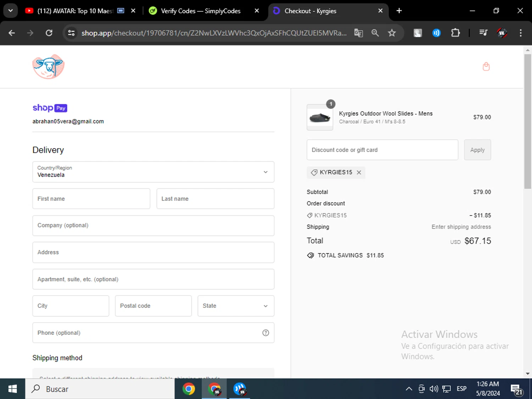
Task: Go back to previous page
Action: pyautogui.click(x=12, y=33)
